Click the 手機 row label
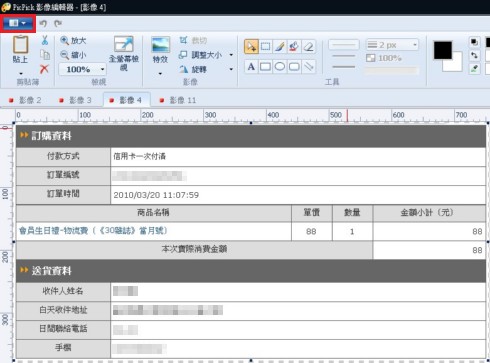 pos(63,348)
